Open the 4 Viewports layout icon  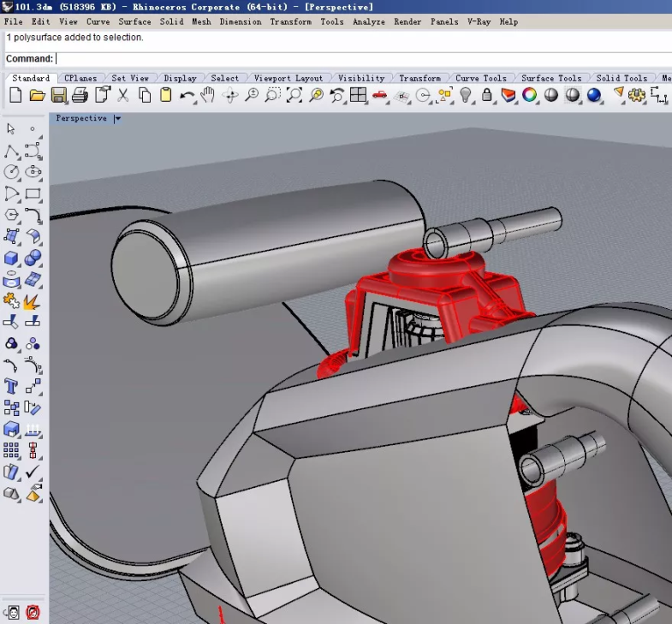tap(358, 96)
